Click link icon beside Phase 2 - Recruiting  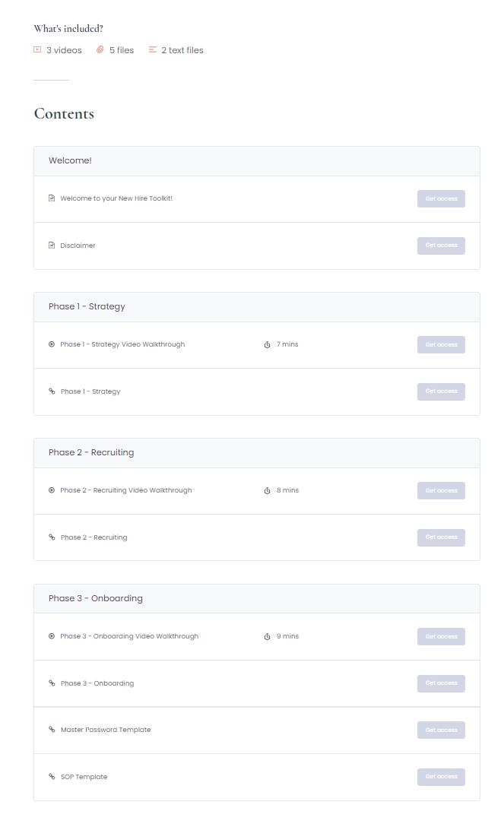coord(52,537)
